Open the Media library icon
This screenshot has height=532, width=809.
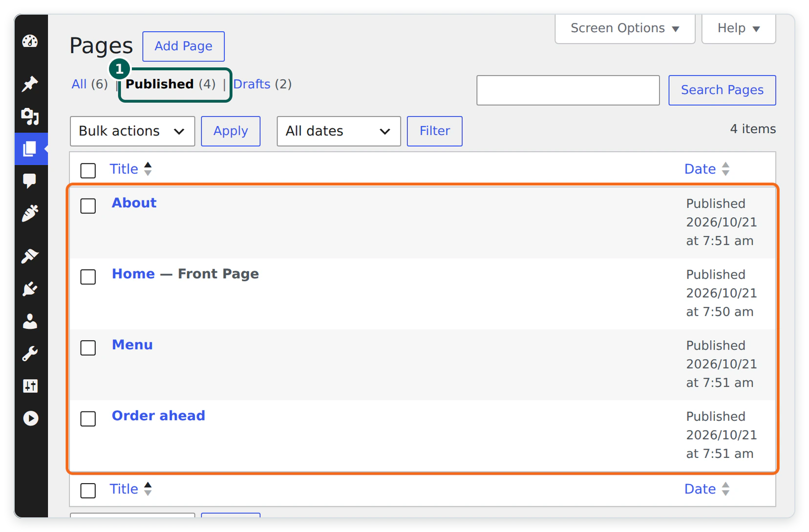30,116
